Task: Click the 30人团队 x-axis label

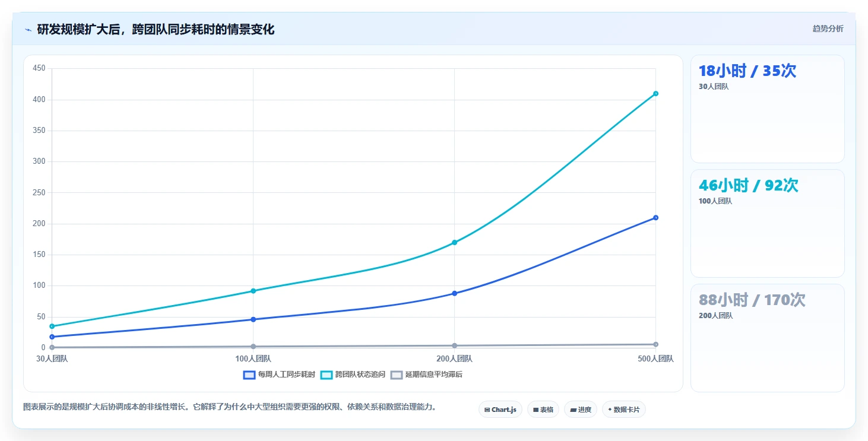Action: pos(52,358)
